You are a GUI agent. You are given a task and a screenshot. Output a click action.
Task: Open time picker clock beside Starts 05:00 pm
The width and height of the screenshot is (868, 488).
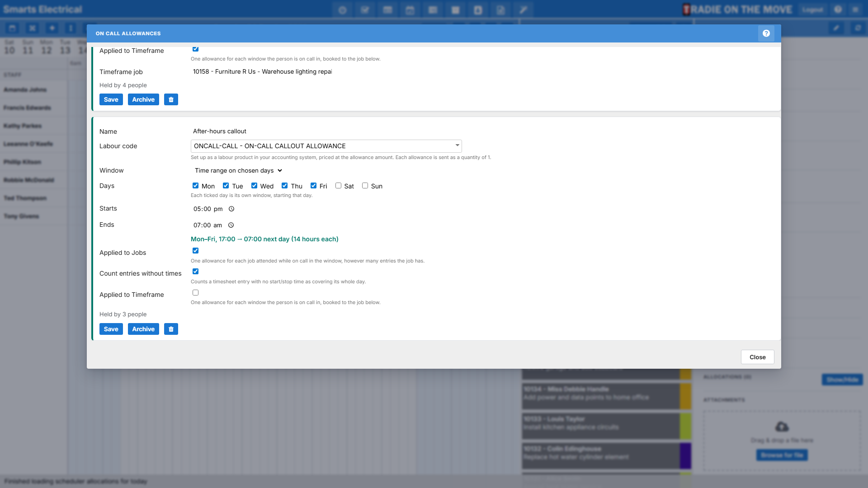pos(231,209)
